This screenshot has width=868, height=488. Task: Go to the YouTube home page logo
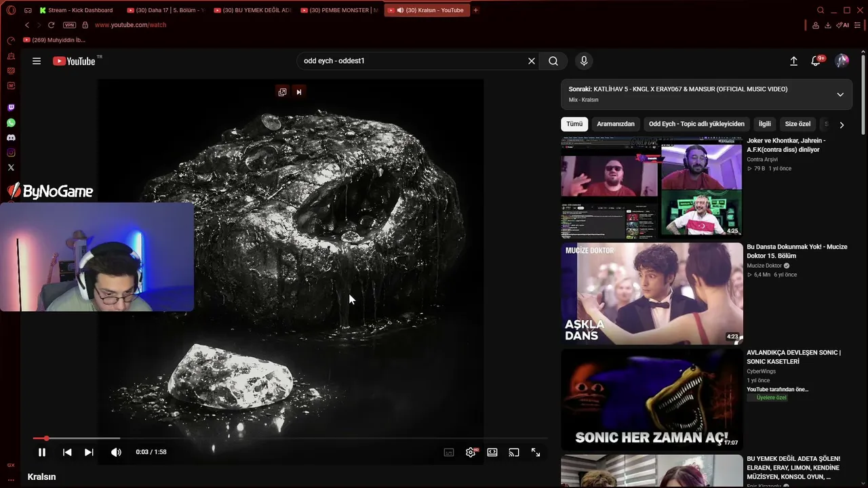tap(75, 61)
